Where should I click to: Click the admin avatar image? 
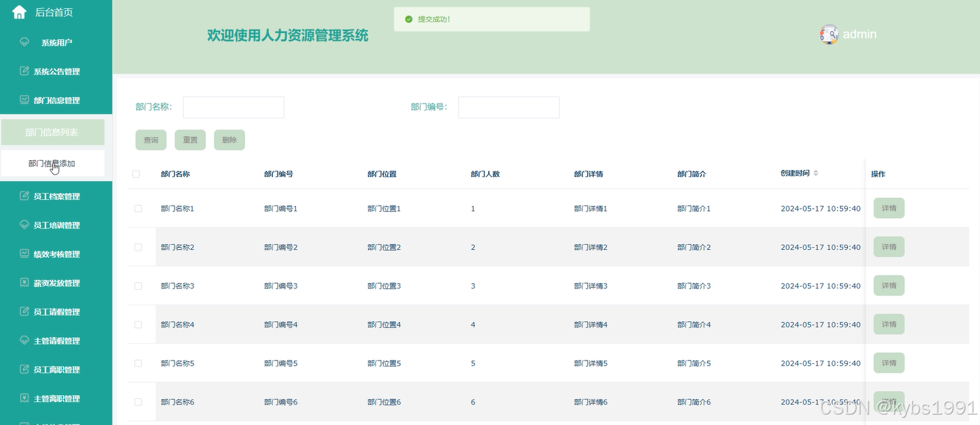[x=829, y=34]
